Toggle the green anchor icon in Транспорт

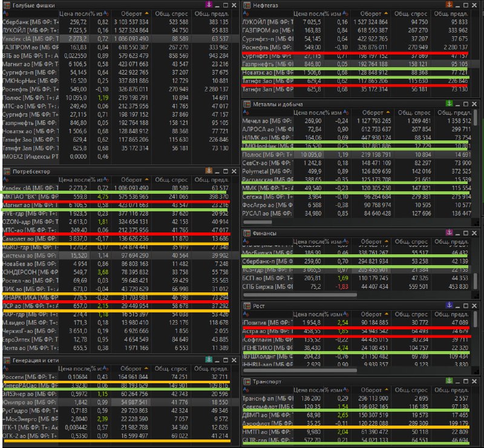pos(449,381)
